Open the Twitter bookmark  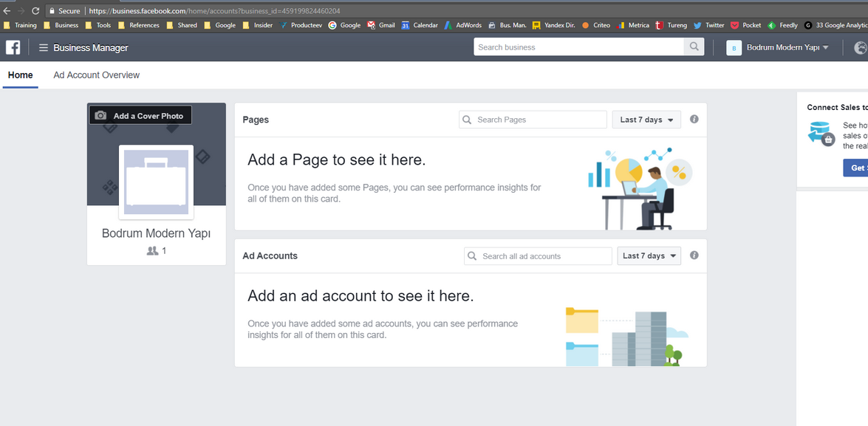(708, 25)
